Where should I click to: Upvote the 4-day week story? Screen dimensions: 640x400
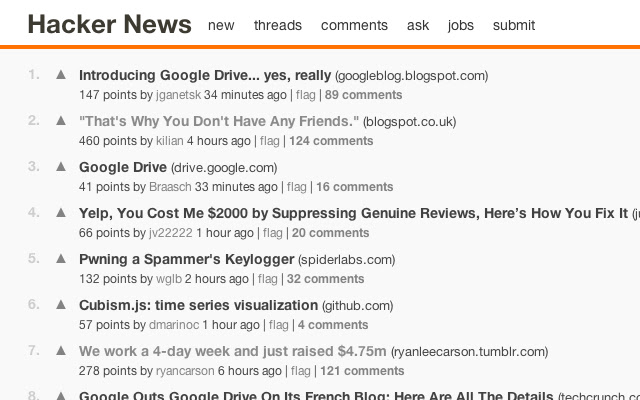coord(61,351)
